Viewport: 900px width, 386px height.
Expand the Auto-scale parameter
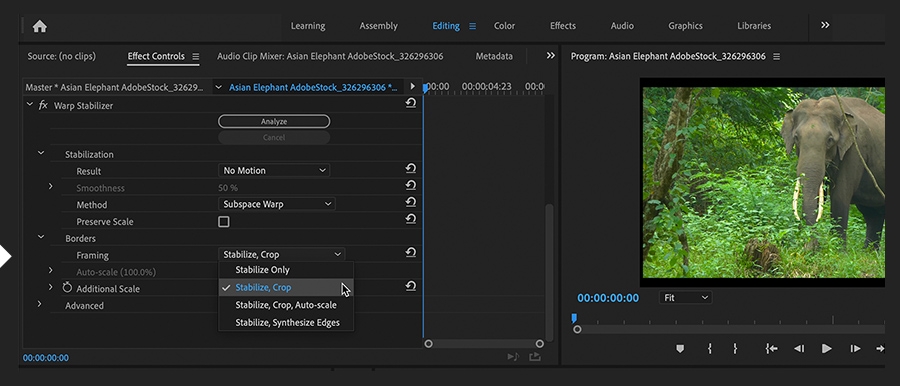click(51, 270)
